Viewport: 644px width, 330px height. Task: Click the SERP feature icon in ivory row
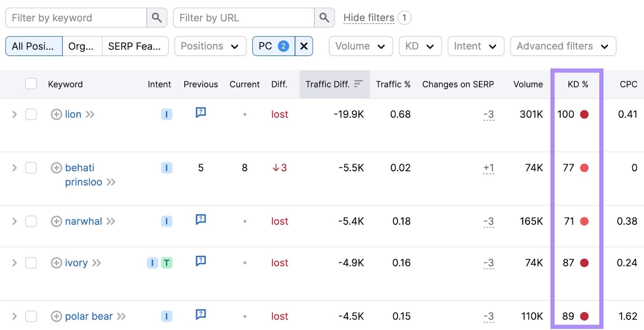pos(201,261)
